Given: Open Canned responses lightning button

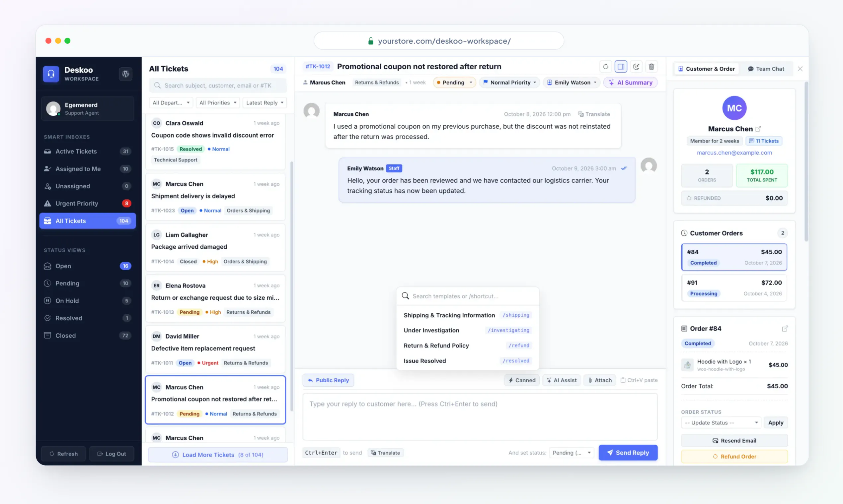Looking at the screenshot, I should point(522,380).
